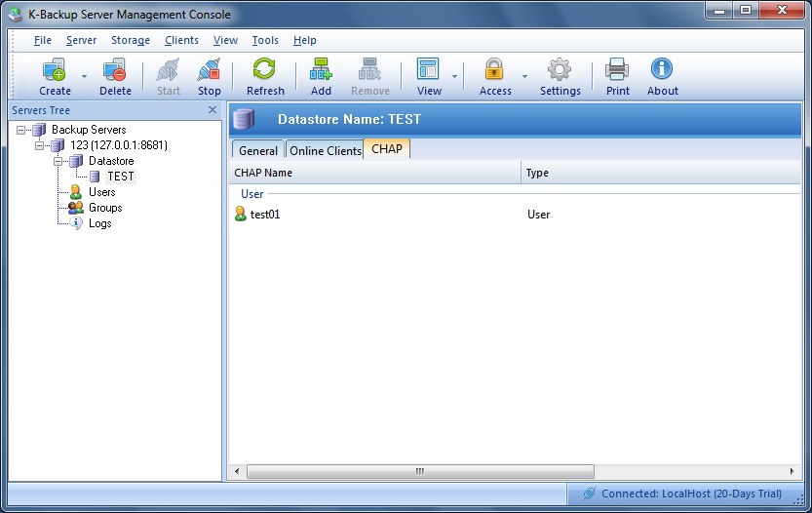Select Logs in the servers tree
812x513 pixels.
[x=99, y=222]
